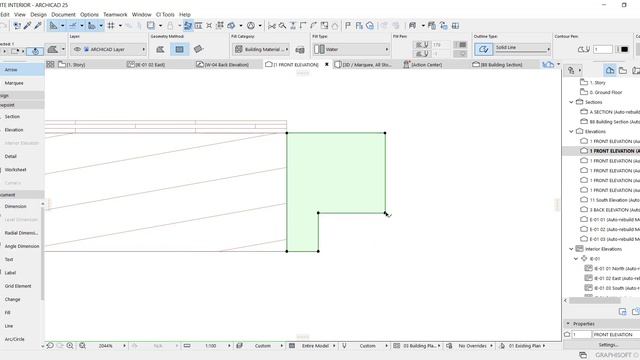Edit the contour pen number field
640x360 pixels.
(x=602, y=49)
